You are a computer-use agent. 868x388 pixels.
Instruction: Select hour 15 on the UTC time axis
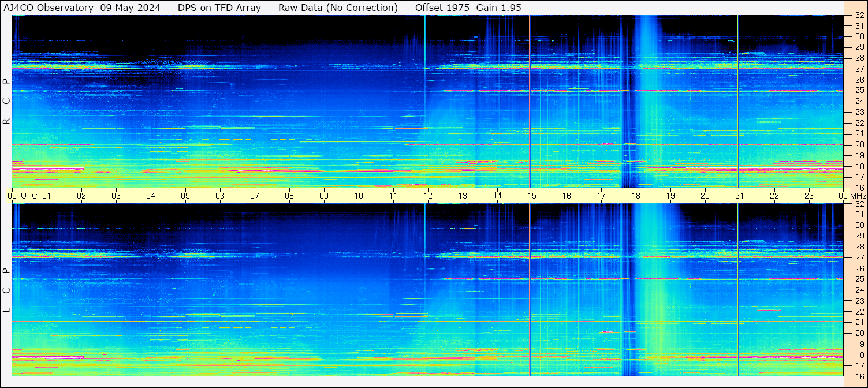532,196
